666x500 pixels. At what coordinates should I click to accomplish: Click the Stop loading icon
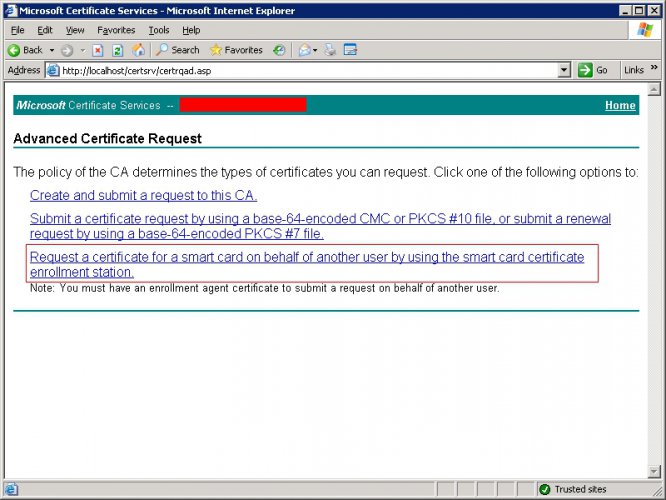tap(98, 51)
